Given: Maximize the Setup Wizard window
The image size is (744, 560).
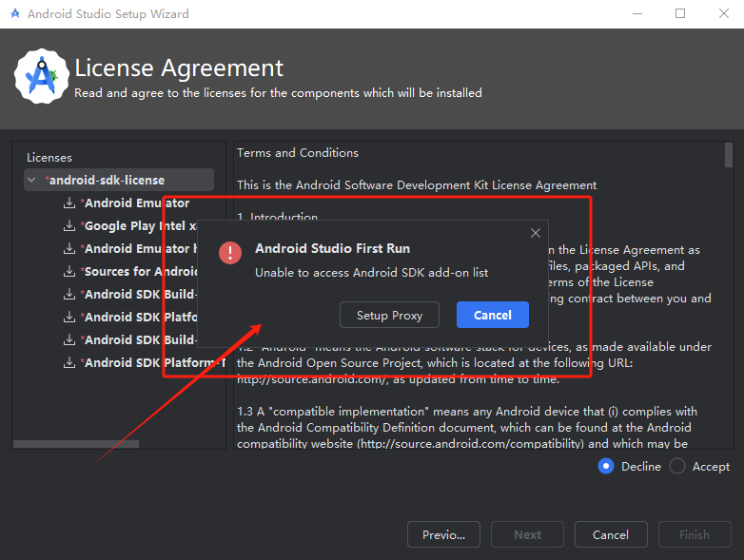Looking at the screenshot, I should click(x=680, y=13).
